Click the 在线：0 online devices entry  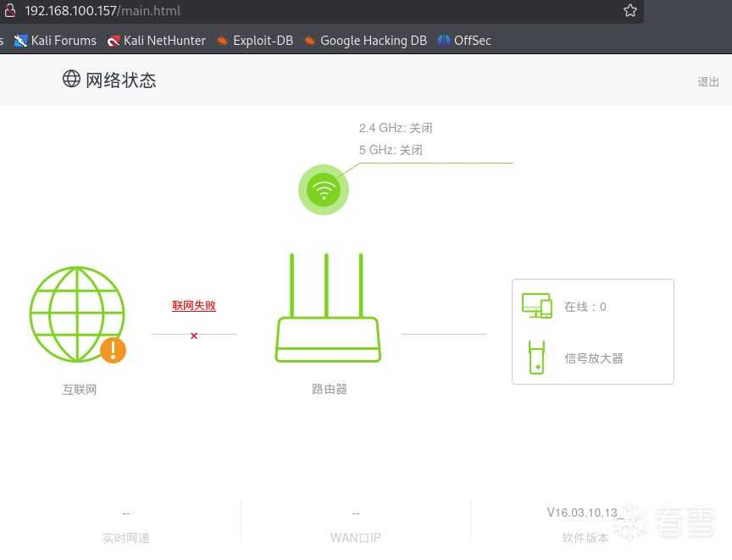pyautogui.click(x=585, y=307)
